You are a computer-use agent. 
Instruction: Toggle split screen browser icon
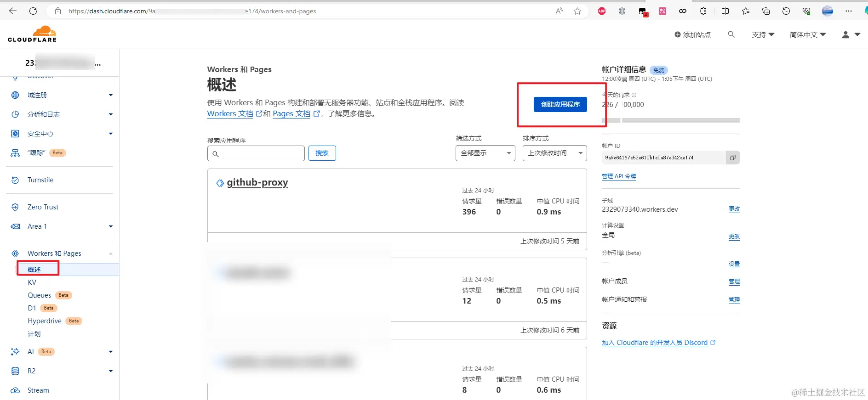pos(725,11)
